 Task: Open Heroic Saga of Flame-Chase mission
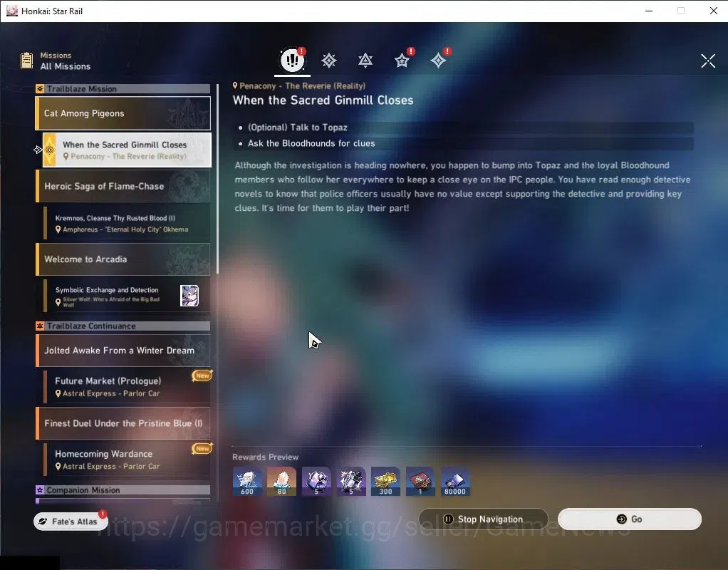tap(123, 186)
